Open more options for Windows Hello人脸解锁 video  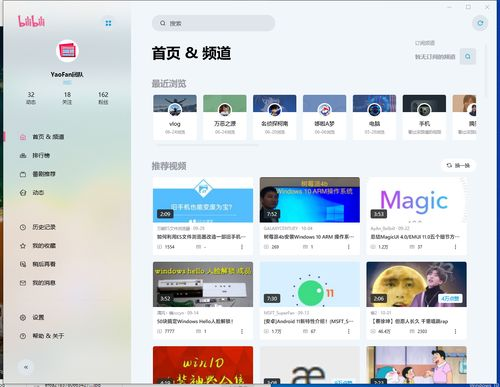(x=242, y=331)
